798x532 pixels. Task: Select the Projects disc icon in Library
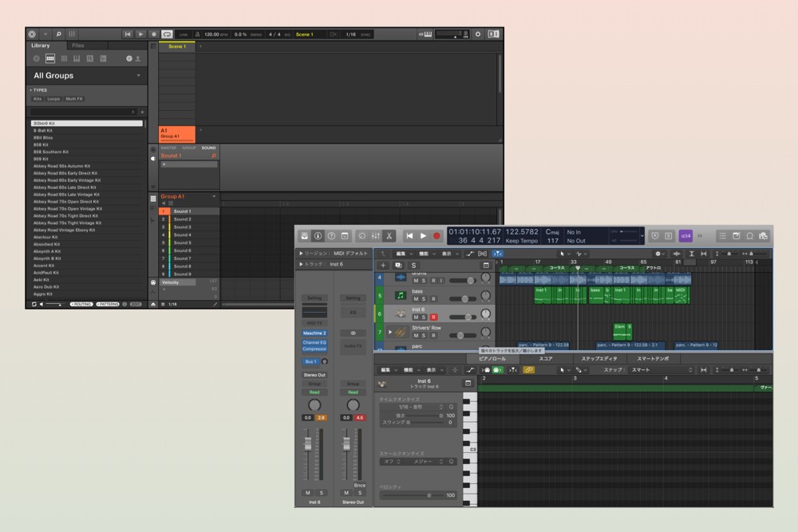coord(37,58)
